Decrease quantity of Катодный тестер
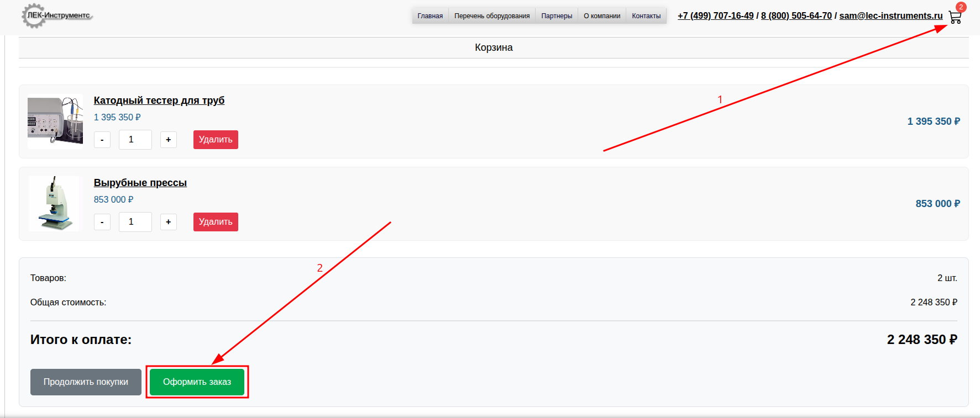This screenshot has height=418, width=980. 102,140
